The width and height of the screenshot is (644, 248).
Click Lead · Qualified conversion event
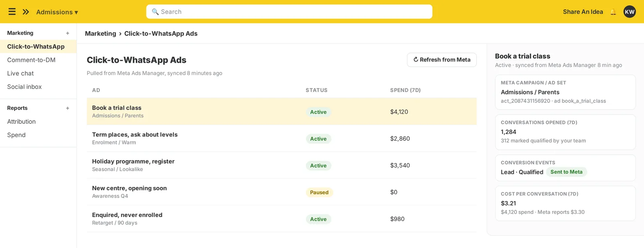[522, 172]
